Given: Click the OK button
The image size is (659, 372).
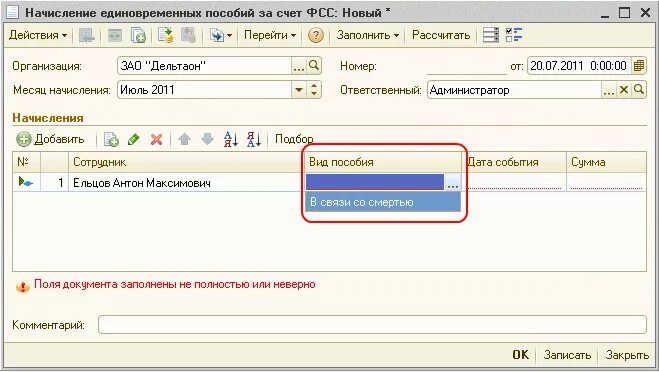Looking at the screenshot, I should coord(521,355).
